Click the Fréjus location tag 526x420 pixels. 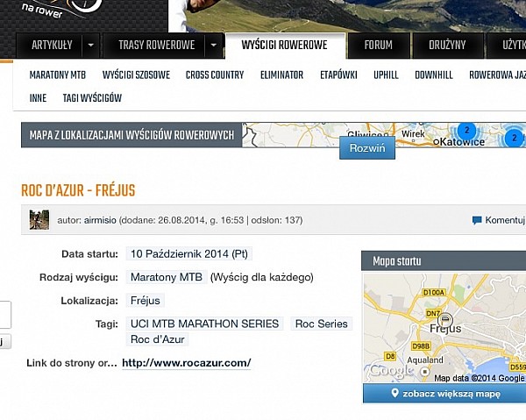(x=146, y=301)
